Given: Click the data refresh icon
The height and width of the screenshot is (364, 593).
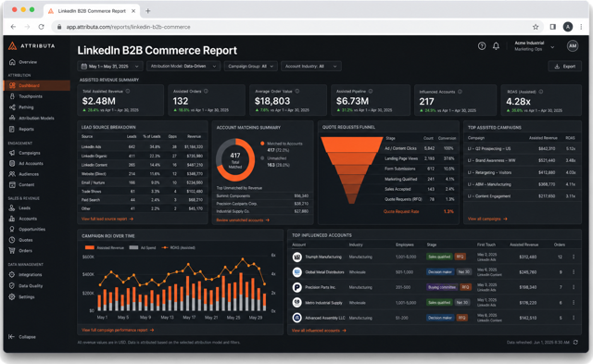Looking at the screenshot, I should pyautogui.click(x=575, y=342).
